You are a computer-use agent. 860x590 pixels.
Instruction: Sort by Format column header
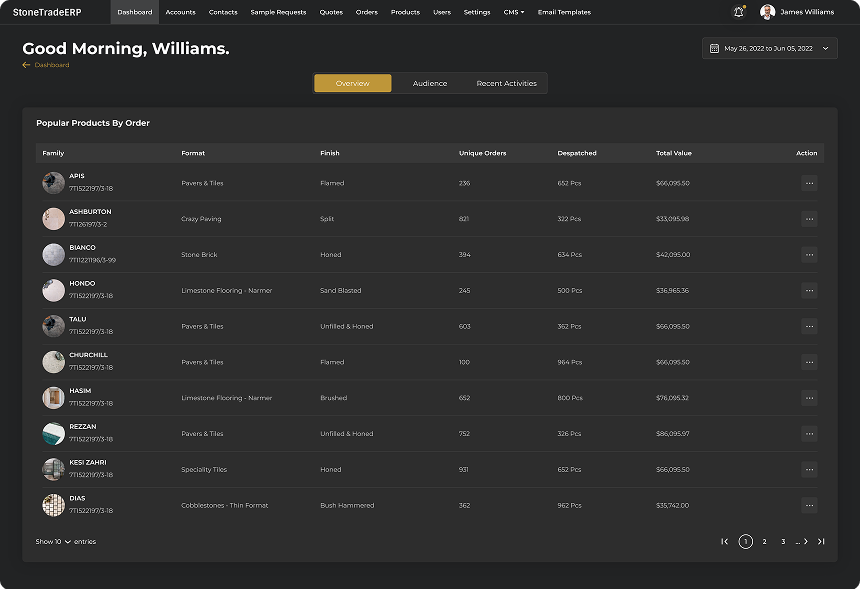(193, 153)
